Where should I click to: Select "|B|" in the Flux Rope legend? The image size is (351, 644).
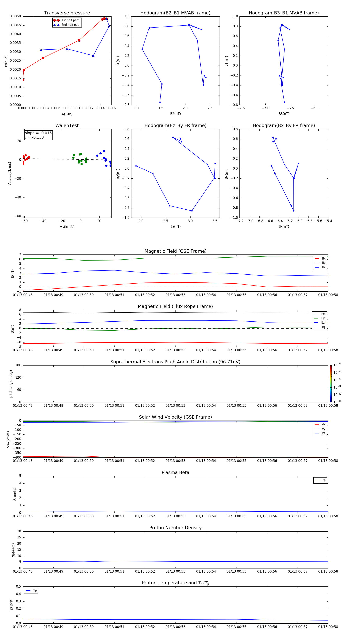(320, 327)
